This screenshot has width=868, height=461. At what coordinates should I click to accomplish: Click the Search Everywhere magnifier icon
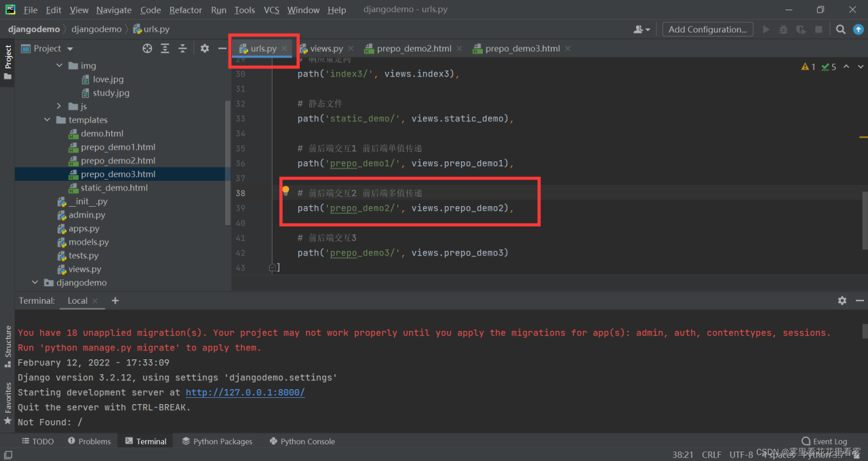840,29
